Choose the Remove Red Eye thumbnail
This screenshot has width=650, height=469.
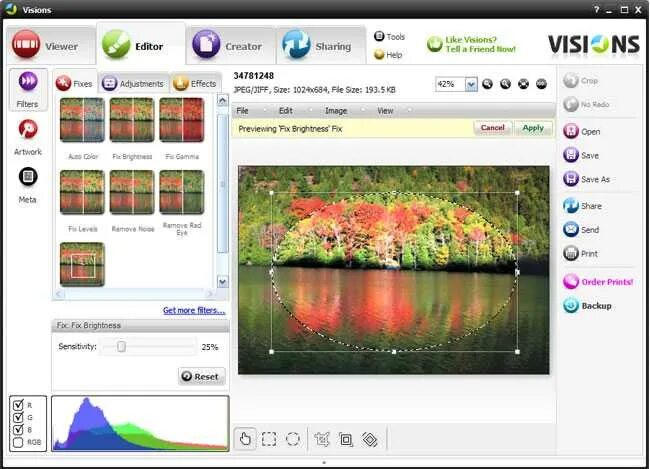pos(182,192)
